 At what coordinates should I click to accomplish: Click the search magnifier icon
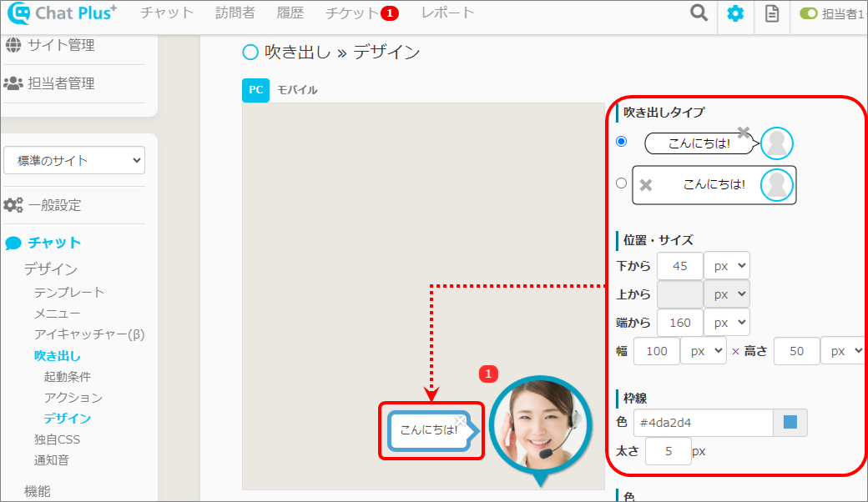point(699,13)
